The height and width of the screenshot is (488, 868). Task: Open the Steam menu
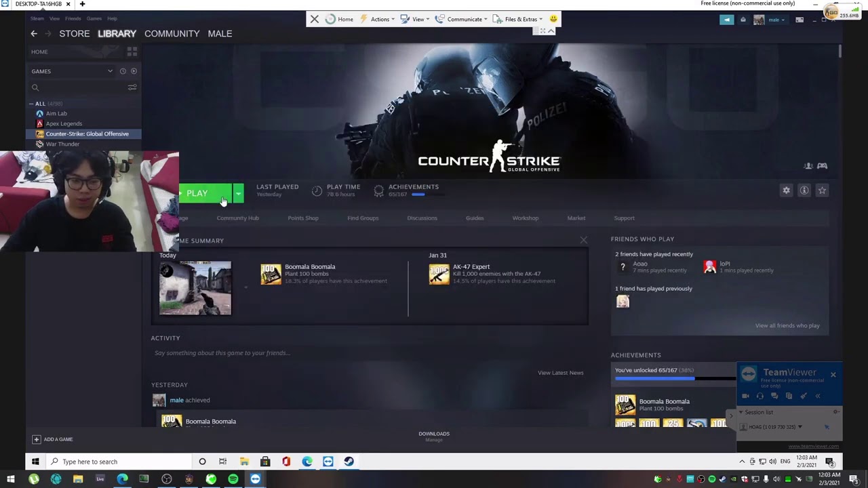pyautogui.click(x=37, y=18)
